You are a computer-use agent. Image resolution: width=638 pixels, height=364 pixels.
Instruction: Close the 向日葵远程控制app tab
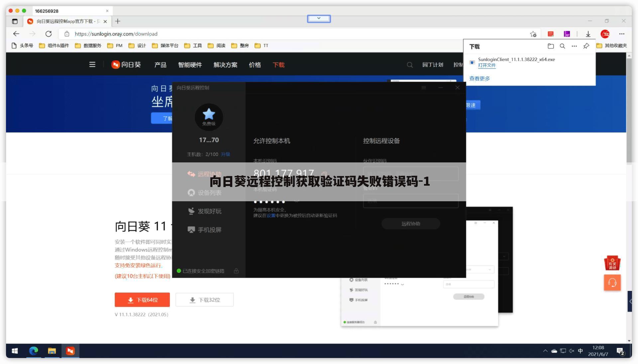pyautogui.click(x=105, y=21)
